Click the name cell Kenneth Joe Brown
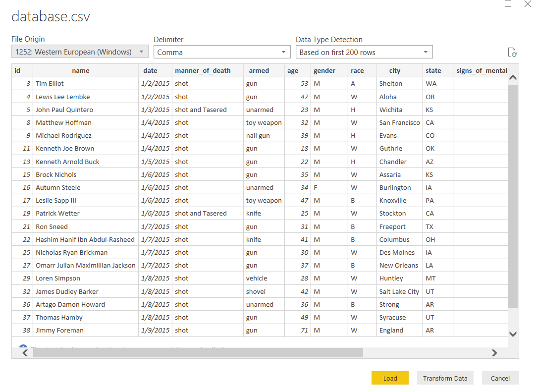The image size is (535, 392). [x=86, y=149]
